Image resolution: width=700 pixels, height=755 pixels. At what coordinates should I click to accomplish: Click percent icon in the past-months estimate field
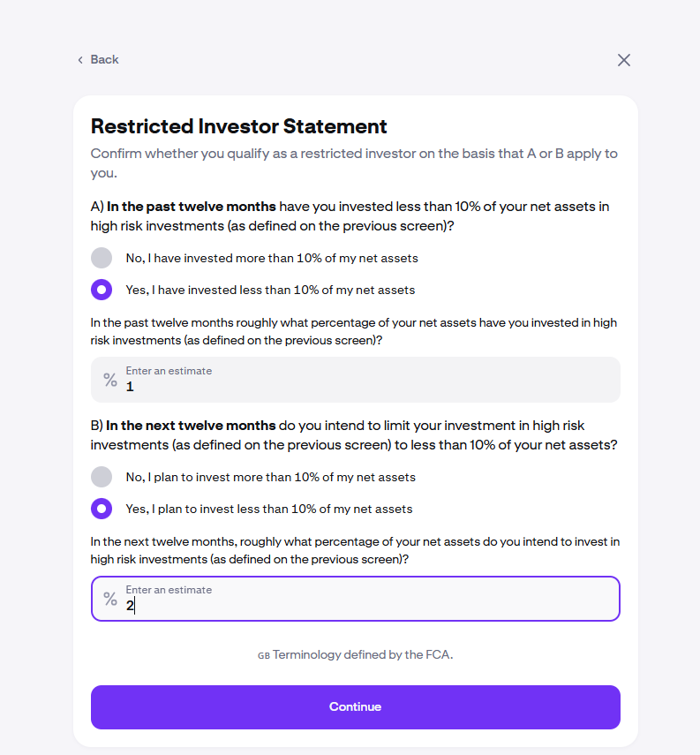(x=110, y=380)
